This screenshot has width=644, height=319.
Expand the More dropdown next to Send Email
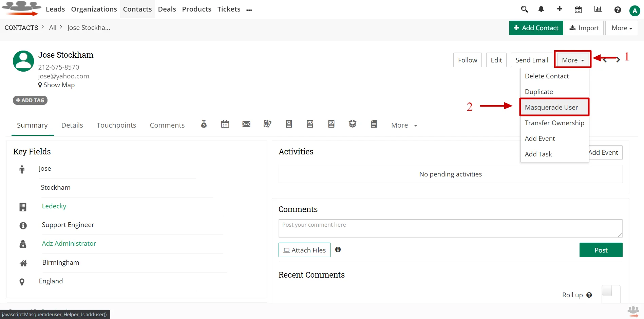(572, 60)
